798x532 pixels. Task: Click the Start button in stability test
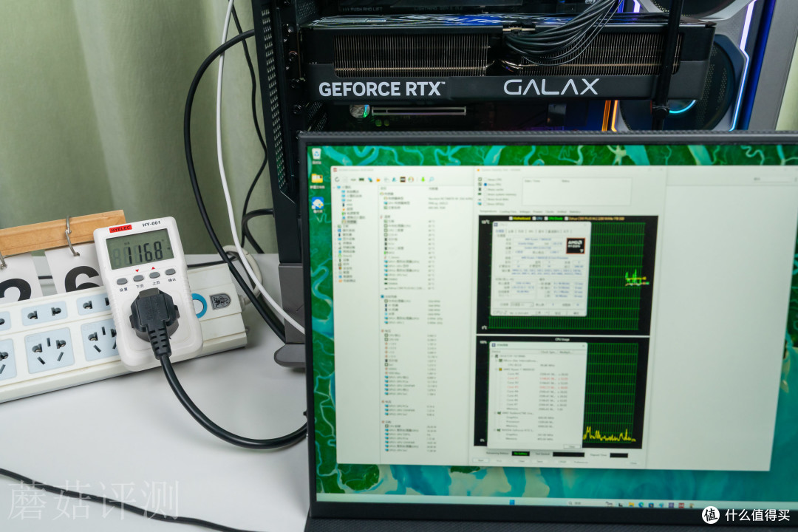482,460
